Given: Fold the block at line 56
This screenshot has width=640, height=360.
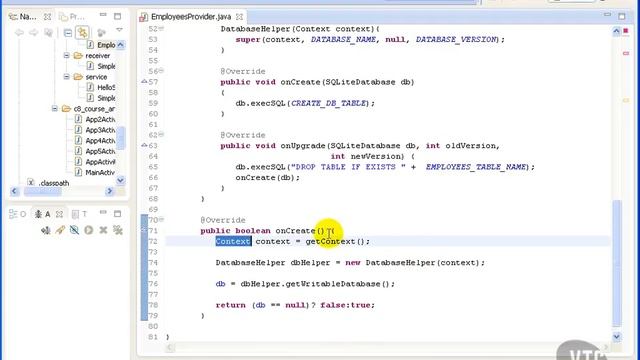Looking at the screenshot, I should (x=161, y=71).
